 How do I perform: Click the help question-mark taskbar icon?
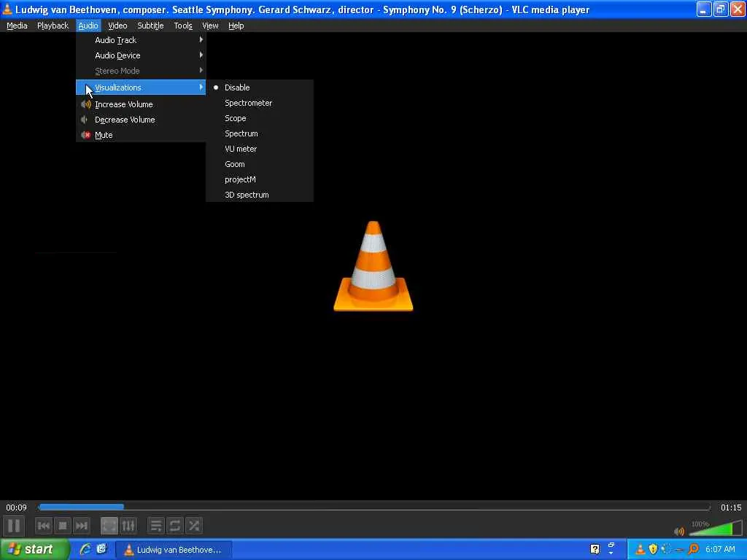[x=595, y=550]
